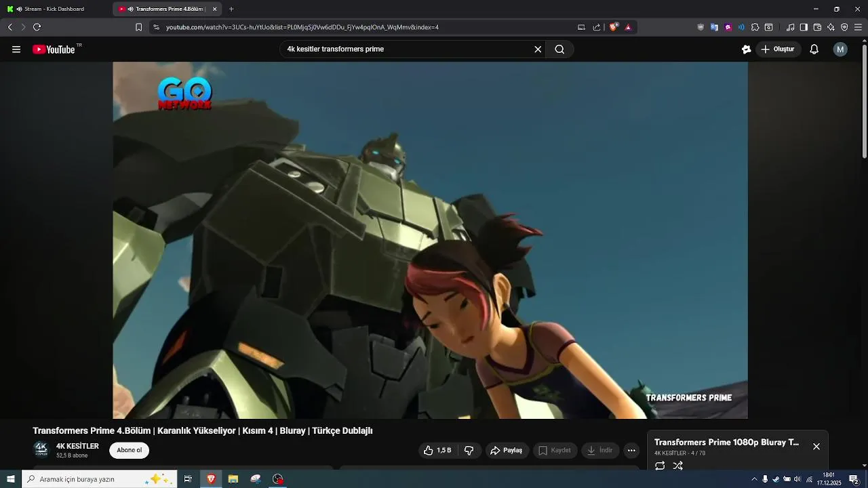Click the video player area
This screenshot has height=488, width=868.
pos(430,240)
